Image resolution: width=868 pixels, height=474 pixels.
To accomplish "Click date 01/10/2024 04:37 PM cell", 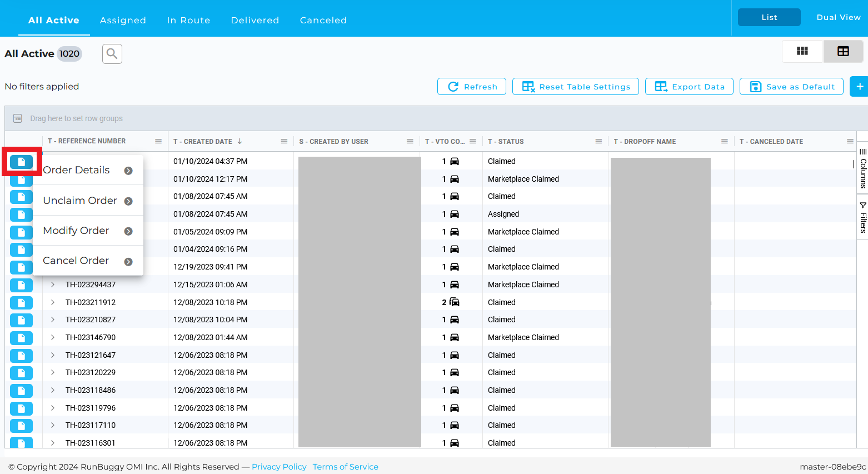I will [x=211, y=161].
